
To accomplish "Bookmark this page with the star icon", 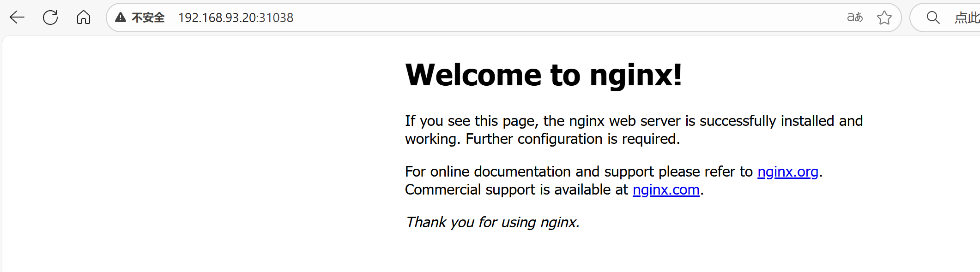I will [884, 18].
